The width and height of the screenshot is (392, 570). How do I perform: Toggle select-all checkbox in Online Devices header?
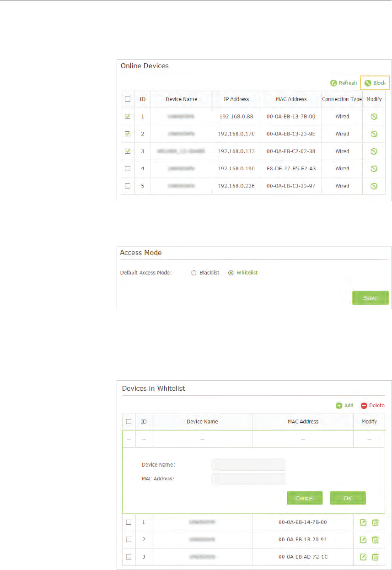[128, 99]
